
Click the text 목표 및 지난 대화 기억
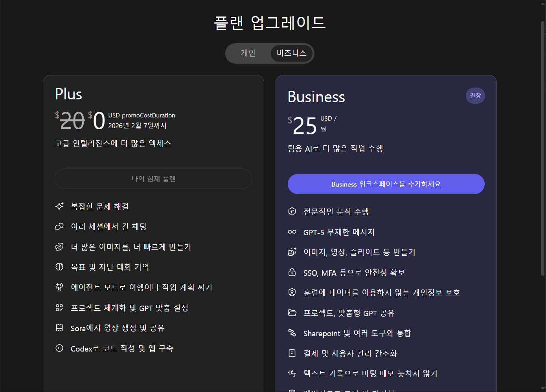coord(110,267)
